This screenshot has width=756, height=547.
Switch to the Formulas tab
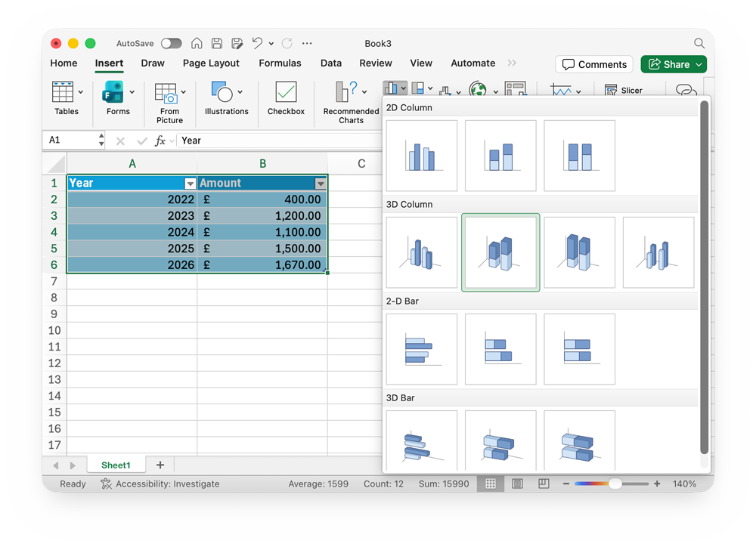(280, 63)
